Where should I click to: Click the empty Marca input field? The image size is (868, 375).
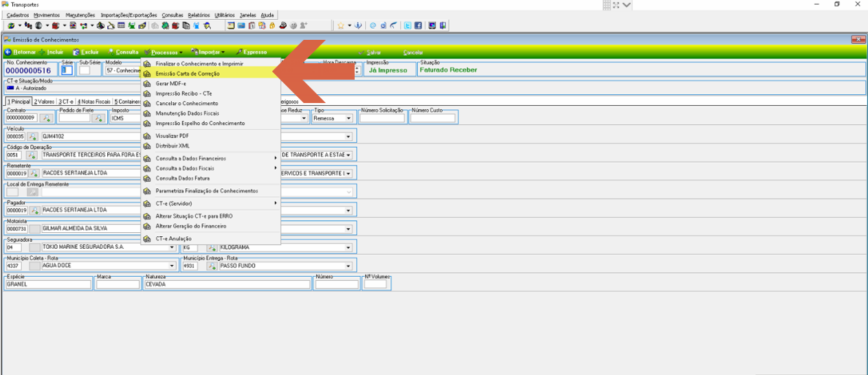[118, 284]
